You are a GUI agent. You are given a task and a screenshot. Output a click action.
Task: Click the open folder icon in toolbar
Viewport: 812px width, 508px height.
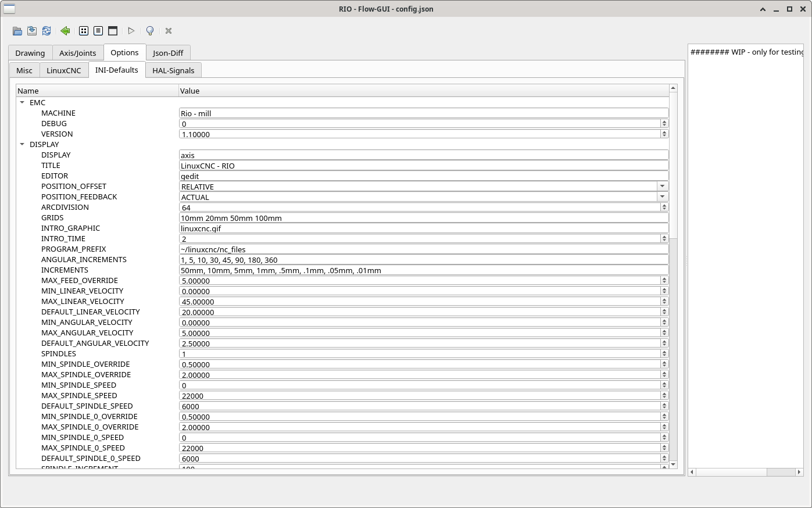pyautogui.click(x=17, y=31)
